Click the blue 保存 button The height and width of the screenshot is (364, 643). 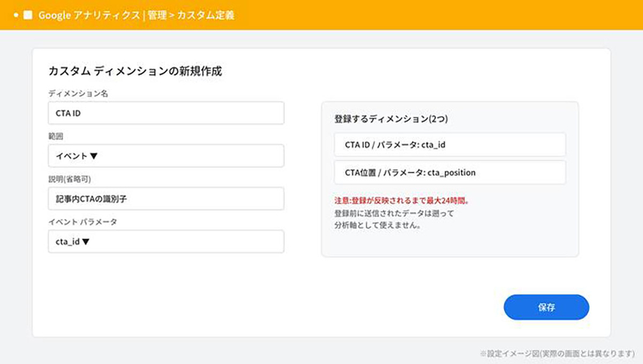click(546, 307)
